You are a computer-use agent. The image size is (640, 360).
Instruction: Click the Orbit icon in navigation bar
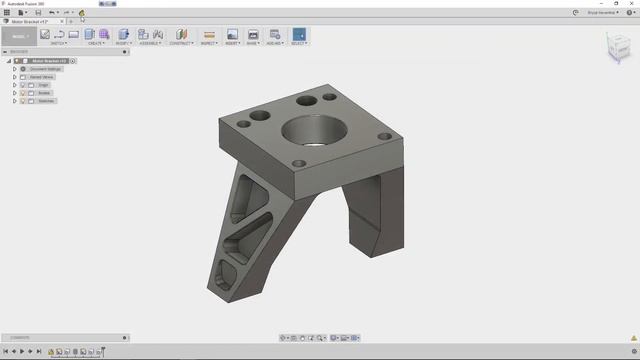pos(282,338)
